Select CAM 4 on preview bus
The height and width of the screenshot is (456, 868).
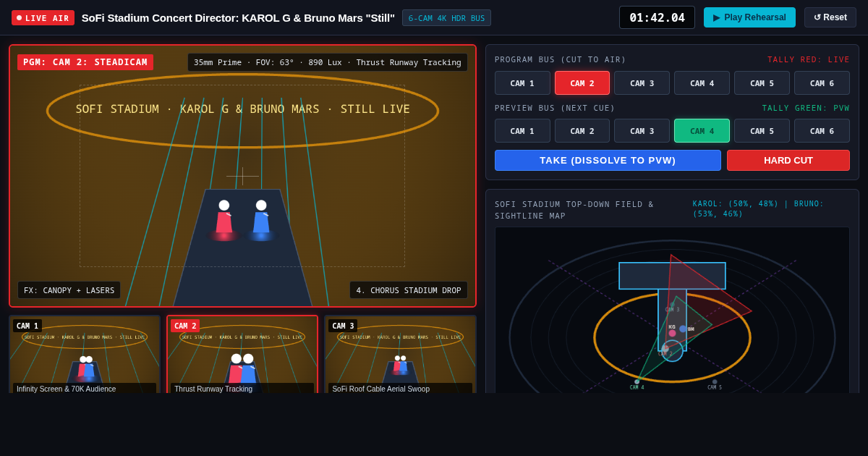click(702, 131)
